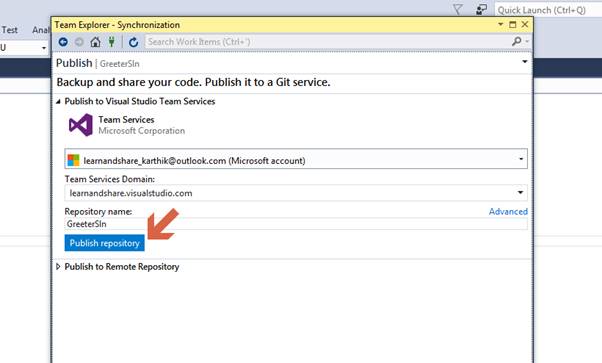Image resolution: width=602 pixels, height=363 pixels.
Task: Close the Team Explorer Synchronization window
Action: coord(525,25)
